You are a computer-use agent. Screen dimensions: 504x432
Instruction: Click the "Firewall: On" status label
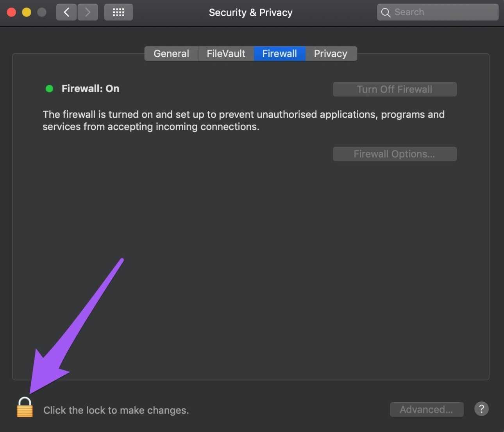coord(90,89)
